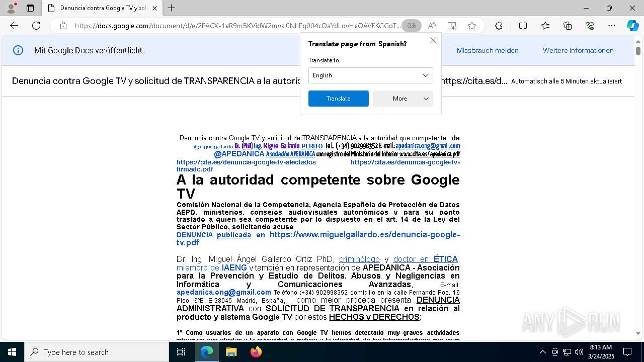This screenshot has width=644, height=362.
Task: View site information lock icon
Action: 63,26
